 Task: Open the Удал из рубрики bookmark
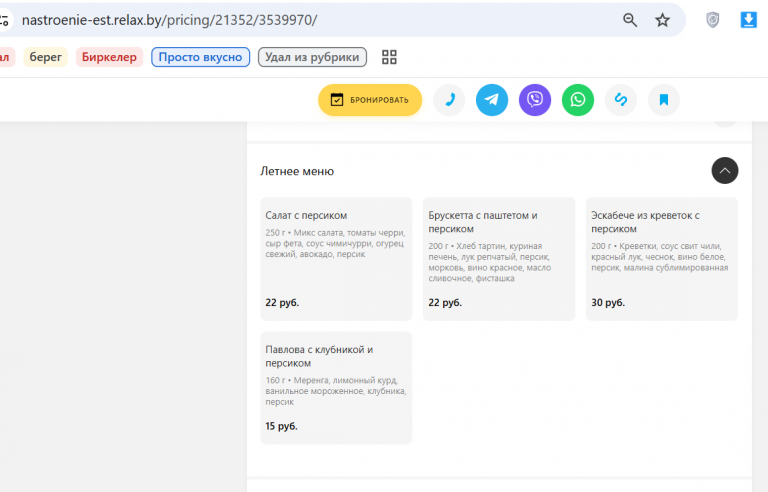pyautogui.click(x=312, y=57)
